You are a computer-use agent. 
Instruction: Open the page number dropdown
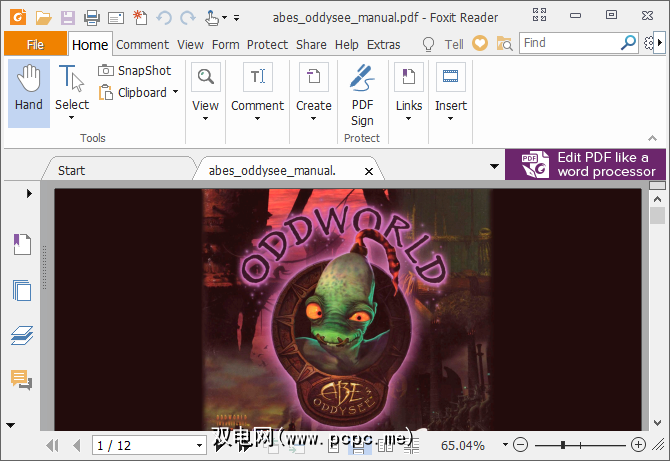pos(199,446)
